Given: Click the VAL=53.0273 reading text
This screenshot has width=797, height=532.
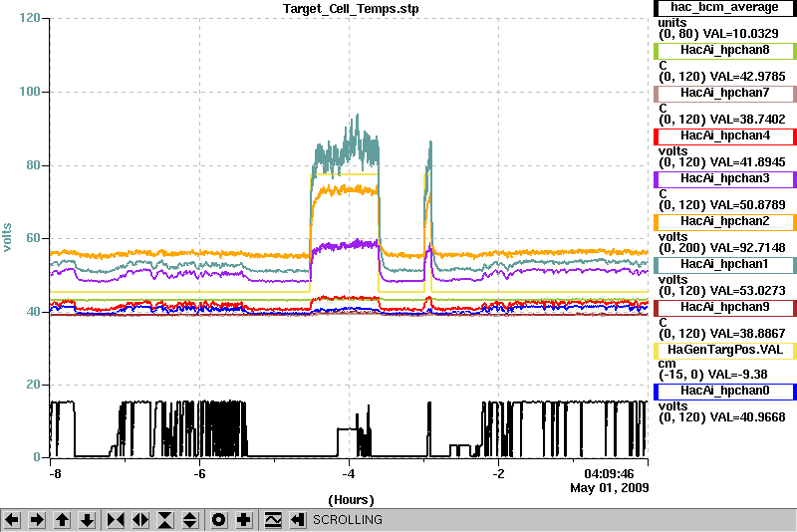Looking at the screenshot, I should (748, 291).
